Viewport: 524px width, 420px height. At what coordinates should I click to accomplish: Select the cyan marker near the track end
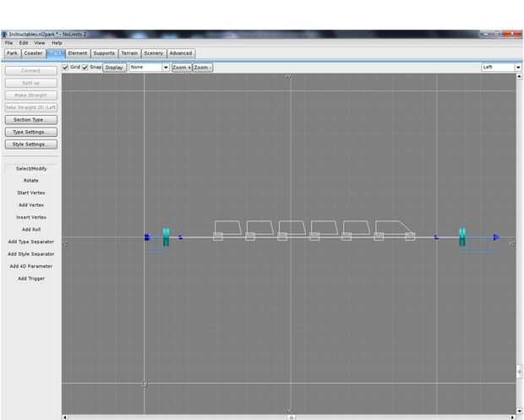[462, 237]
